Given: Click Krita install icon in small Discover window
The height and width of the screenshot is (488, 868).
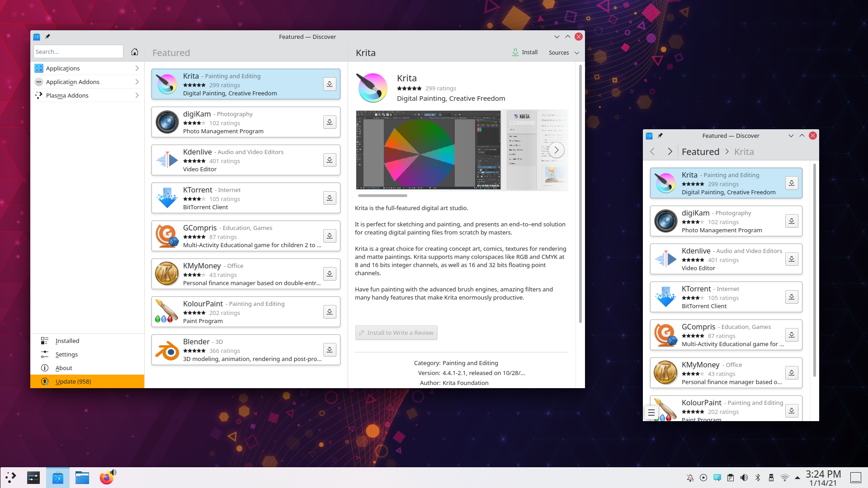Looking at the screenshot, I should pyautogui.click(x=792, y=183).
